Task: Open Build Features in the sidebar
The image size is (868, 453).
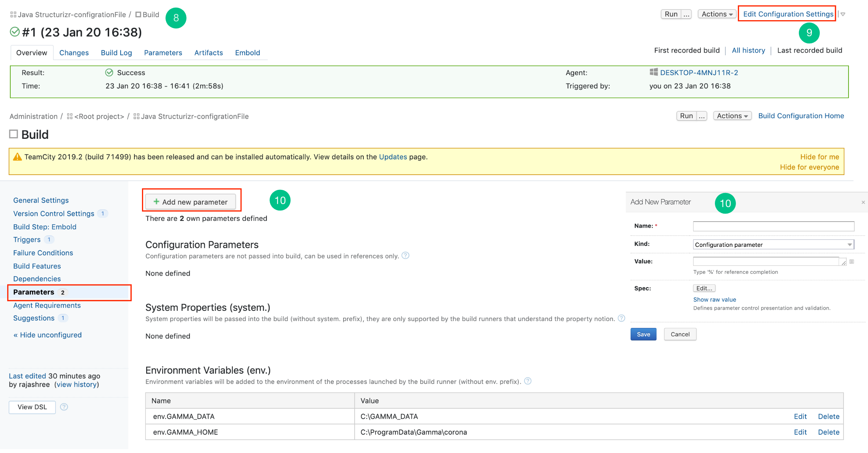Action: pos(37,266)
